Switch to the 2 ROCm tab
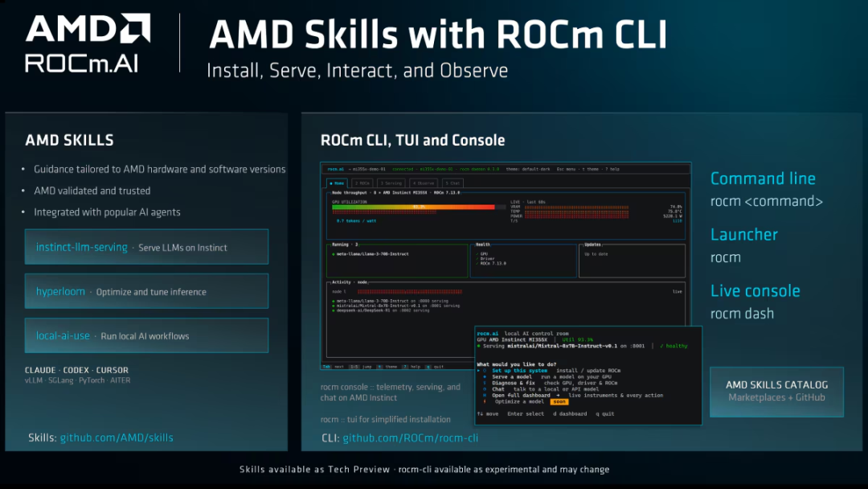This screenshot has width=868, height=489. click(362, 183)
